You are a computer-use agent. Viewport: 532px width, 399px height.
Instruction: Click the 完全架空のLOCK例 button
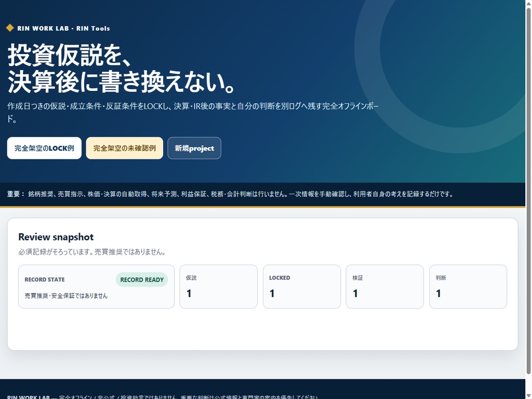(44, 148)
